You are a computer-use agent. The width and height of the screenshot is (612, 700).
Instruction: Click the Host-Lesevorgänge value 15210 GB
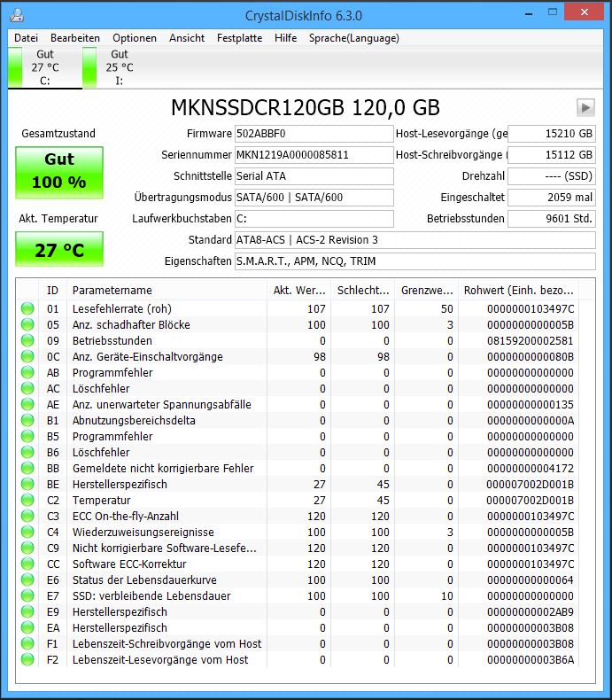point(552,134)
